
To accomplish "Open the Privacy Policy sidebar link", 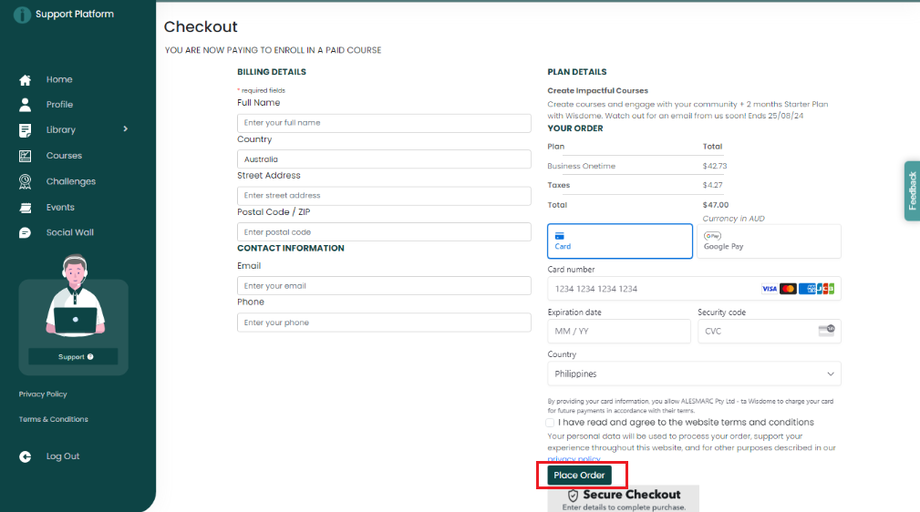I will click(x=43, y=394).
